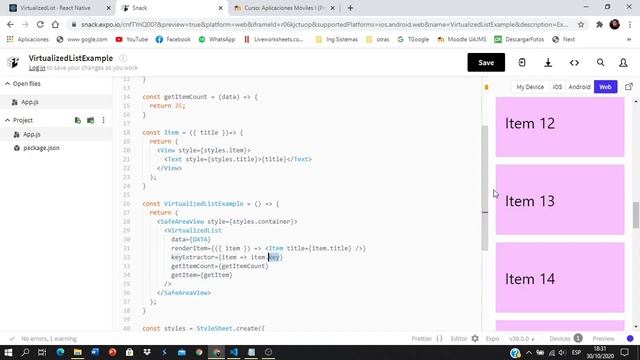Click the new folder icon in Project
This screenshot has width=640, height=360.
point(91,120)
